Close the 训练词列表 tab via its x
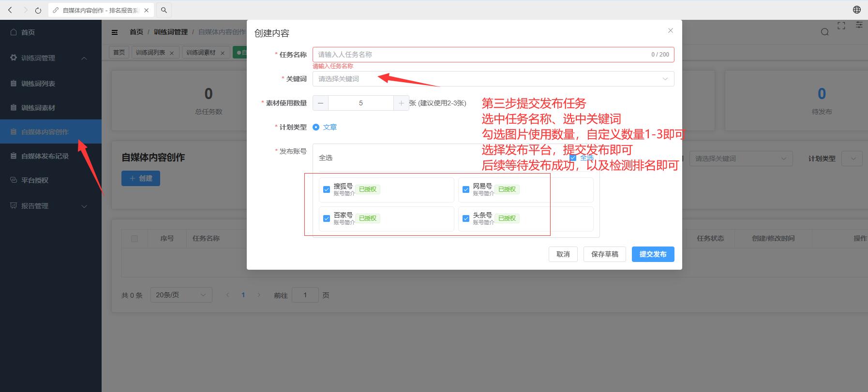Viewport: 868px width, 392px height. pyautogui.click(x=171, y=53)
